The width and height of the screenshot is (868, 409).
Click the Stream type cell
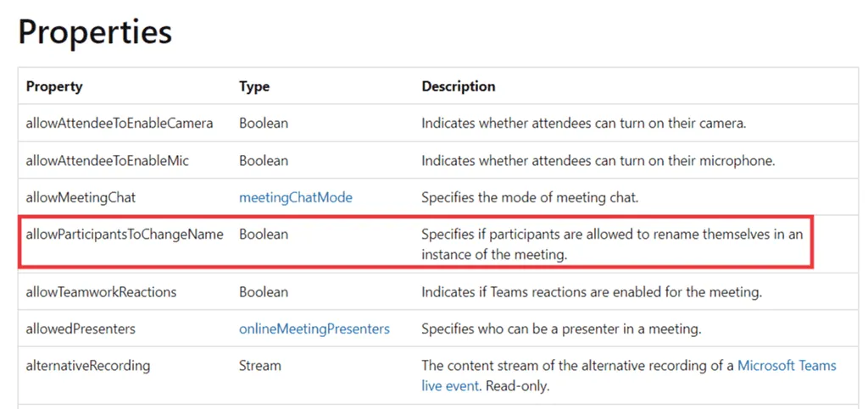259,366
